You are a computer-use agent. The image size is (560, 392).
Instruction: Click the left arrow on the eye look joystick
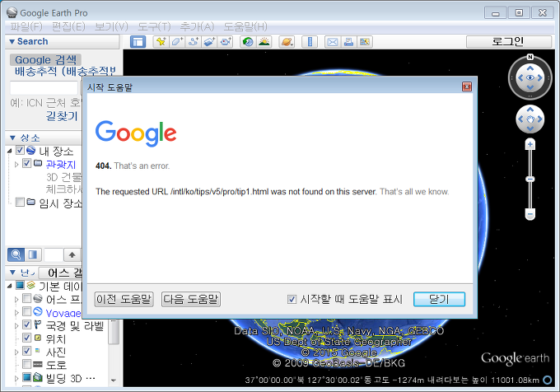tap(520, 78)
